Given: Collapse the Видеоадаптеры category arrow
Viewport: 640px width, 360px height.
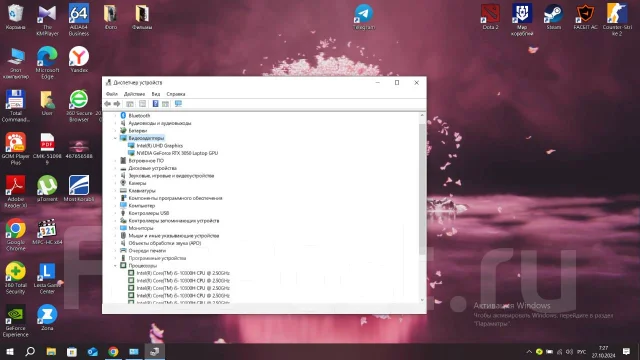Looking at the screenshot, I should click(115, 138).
